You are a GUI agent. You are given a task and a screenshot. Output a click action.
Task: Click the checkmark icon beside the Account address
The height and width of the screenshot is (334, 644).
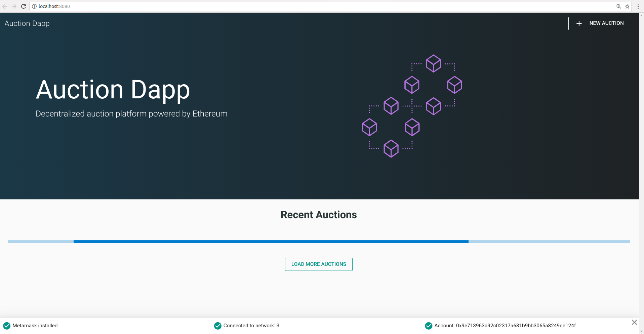[429, 325]
